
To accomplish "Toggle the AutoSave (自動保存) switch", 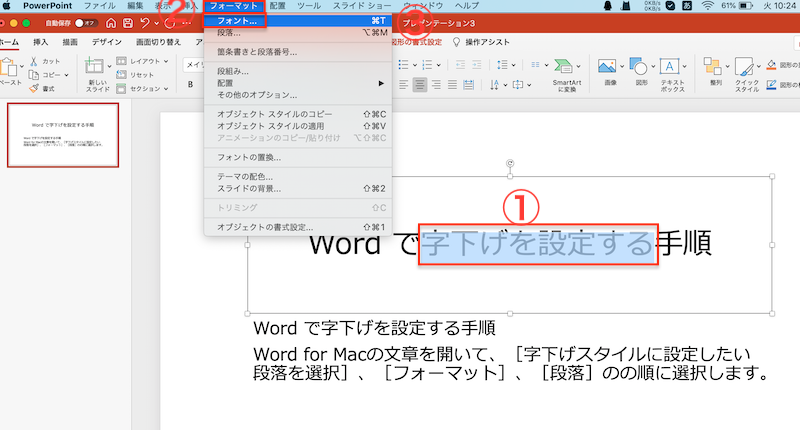I will 85,23.
